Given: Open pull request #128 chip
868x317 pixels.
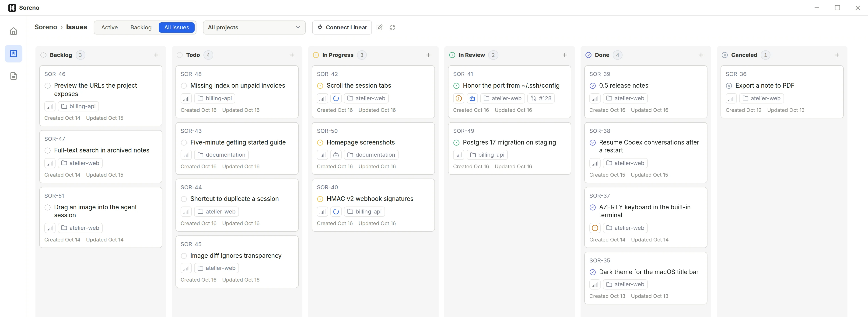Looking at the screenshot, I should click(541, 98).
